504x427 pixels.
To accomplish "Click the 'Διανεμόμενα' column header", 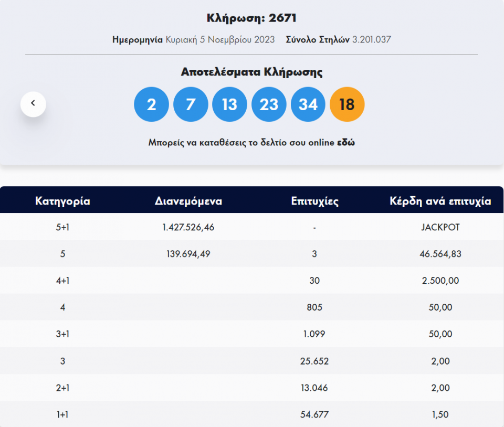I will 188,201.
